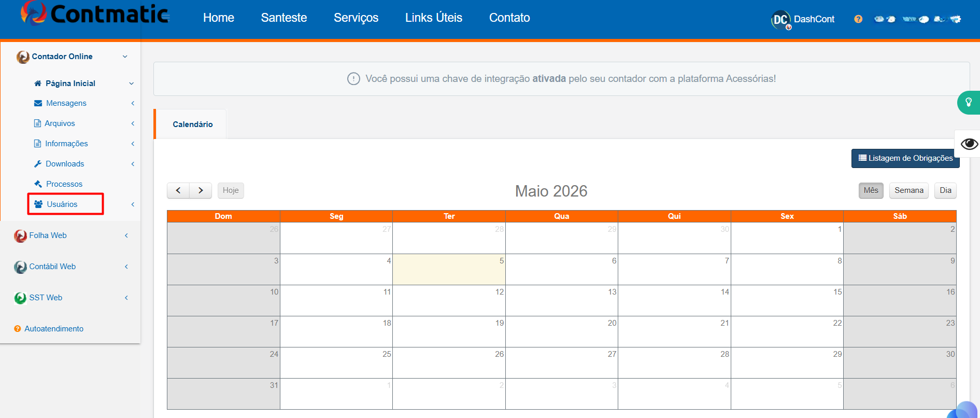
Task: Click the Contador Online phoenix icon
Action: pyautogui.click(x=23, y=57)
